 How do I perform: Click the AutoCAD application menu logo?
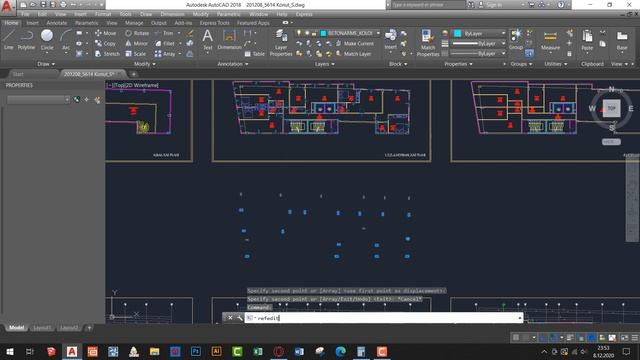(7, 7)
